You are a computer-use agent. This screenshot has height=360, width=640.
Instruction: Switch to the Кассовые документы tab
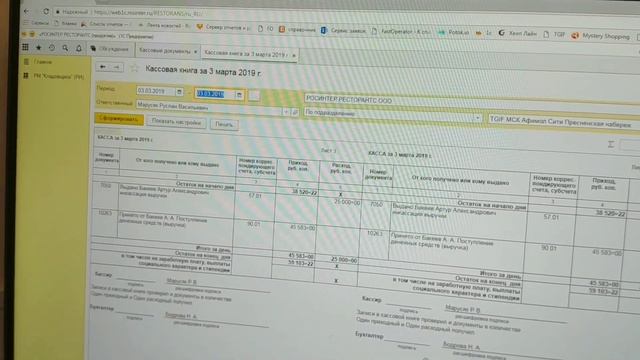[x=165, y=51]
